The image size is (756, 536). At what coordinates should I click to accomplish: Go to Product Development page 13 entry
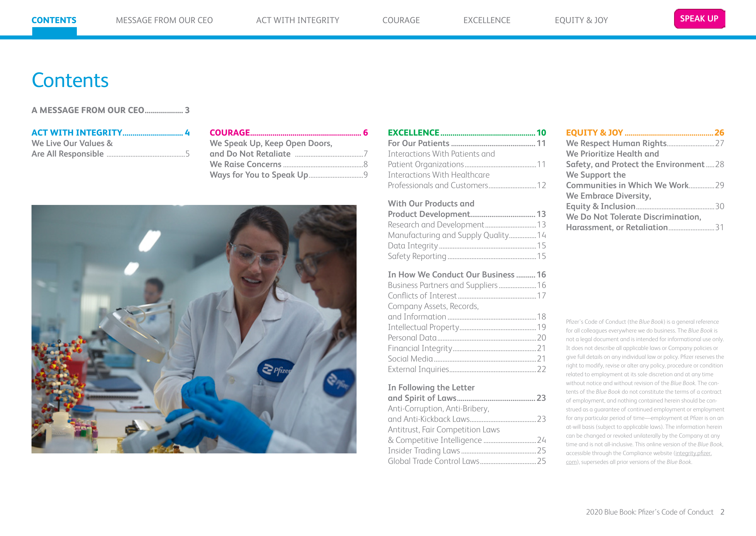[467, 214]
